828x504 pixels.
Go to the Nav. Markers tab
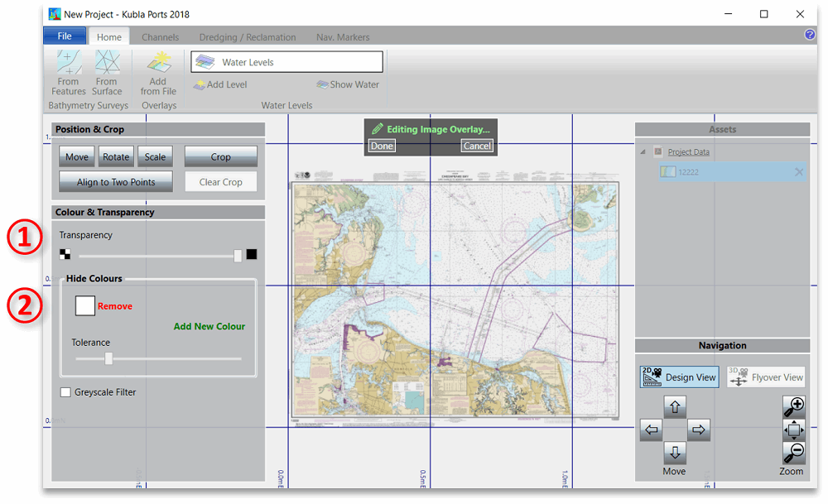343,37
